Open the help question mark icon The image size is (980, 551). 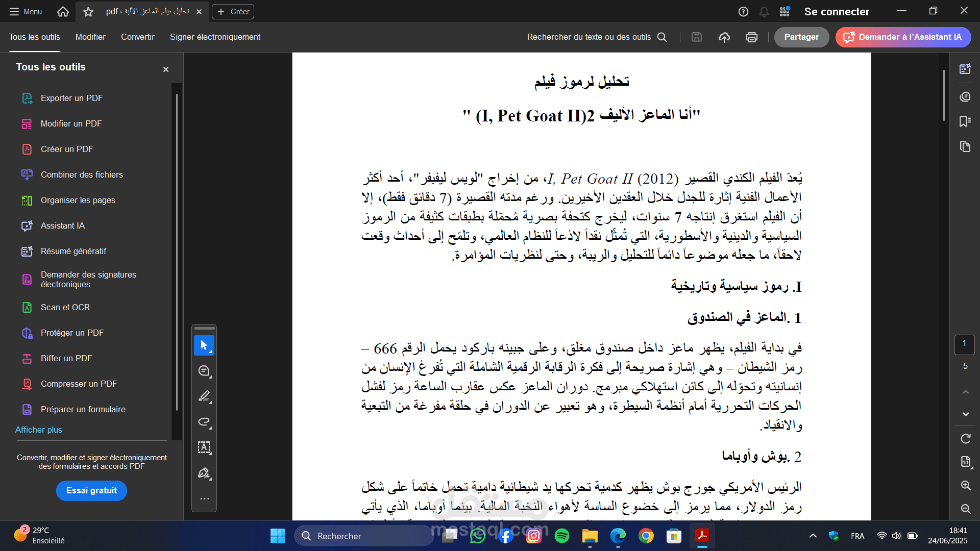[743, 11]
